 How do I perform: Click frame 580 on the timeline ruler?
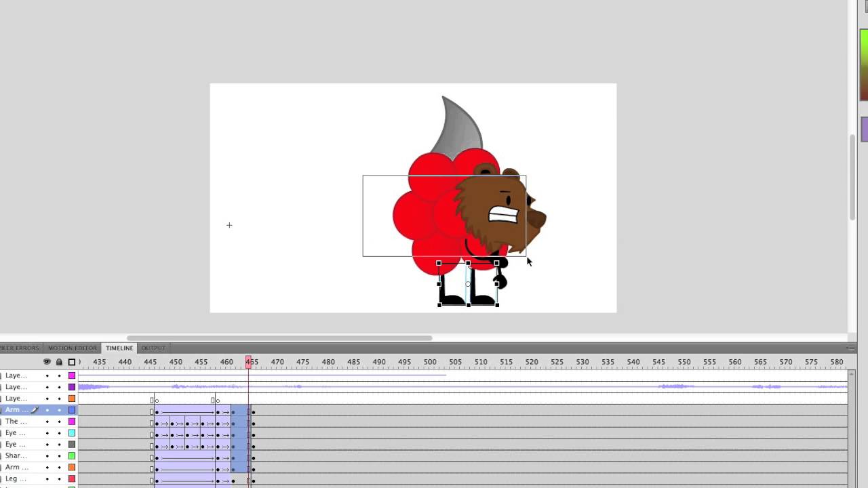(x=837, y=362)
